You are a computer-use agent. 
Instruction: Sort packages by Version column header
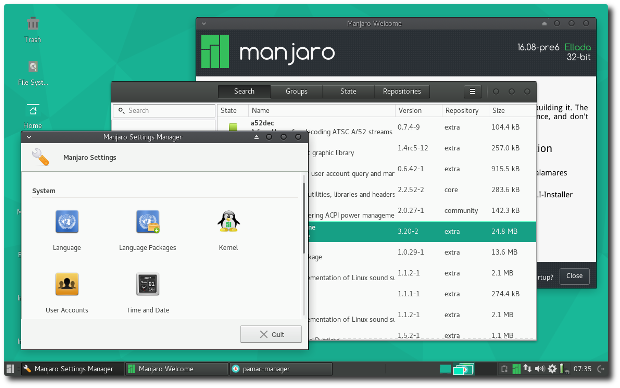418,111
